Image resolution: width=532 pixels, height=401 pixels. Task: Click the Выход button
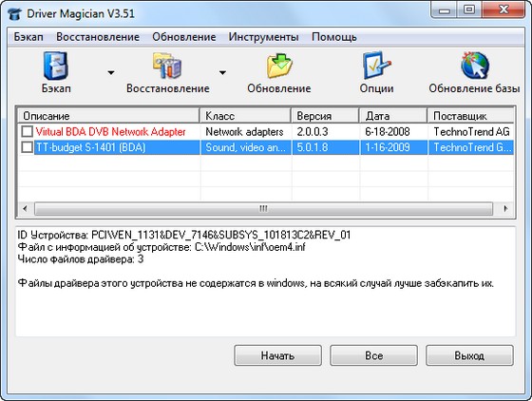tap(469, 355)
